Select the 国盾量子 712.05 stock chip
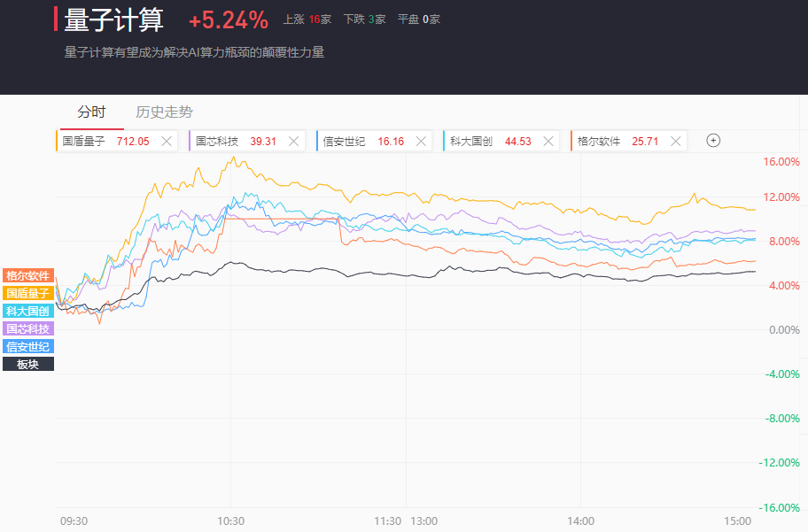Image resolution: width=808 pixels, height=532 pixels. tap(106, 141)
